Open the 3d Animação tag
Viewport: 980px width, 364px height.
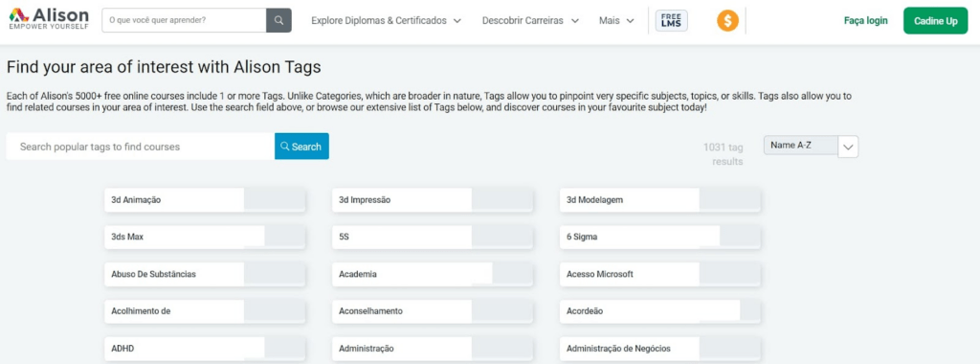click(205, 200)
